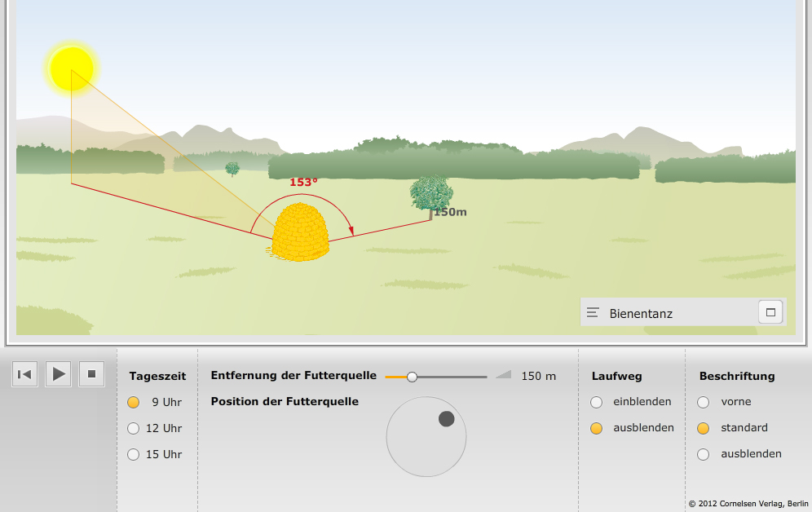Click the Laufweg heading
The image size is (812, 512).
617,377
